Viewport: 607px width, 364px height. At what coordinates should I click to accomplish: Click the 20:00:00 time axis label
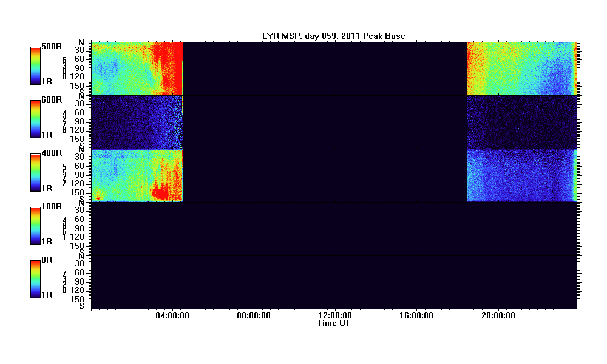pyautogui.click(x=498, y=315)
